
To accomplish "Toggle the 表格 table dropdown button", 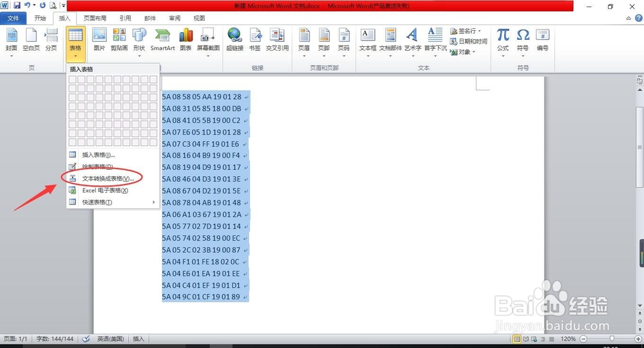I will point(75,44).
